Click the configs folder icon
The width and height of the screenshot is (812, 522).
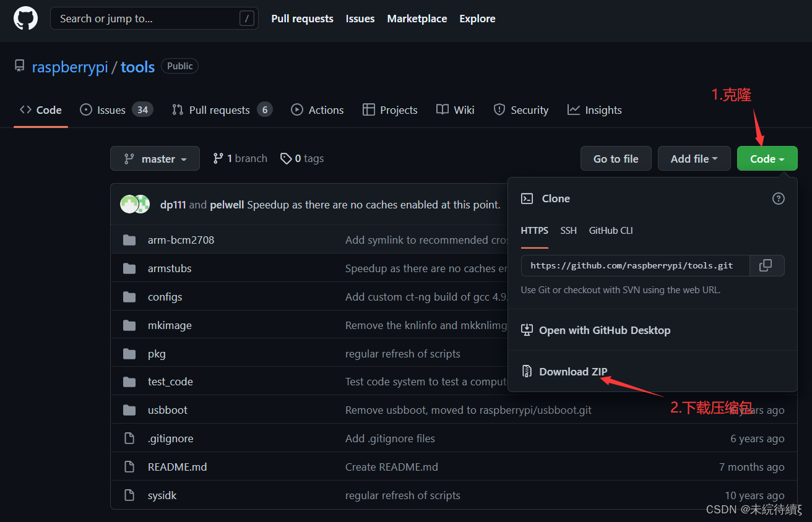[129, 297]
